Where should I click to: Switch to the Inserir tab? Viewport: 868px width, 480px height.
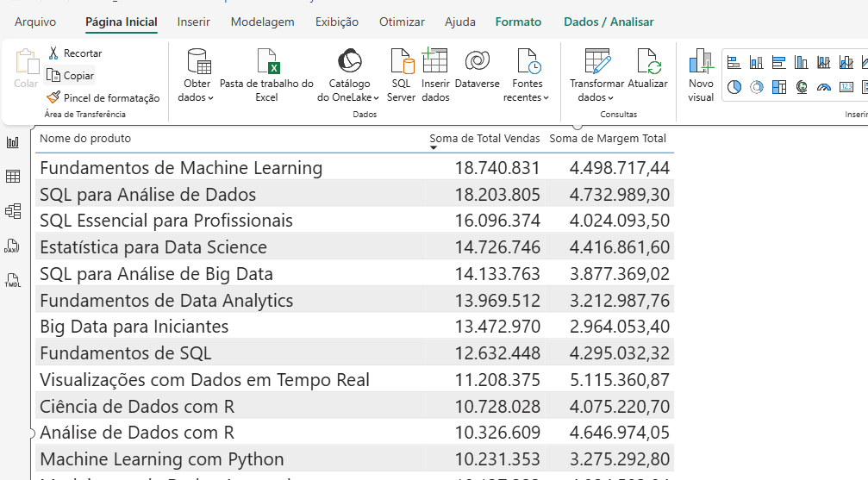[x=194, y=22]
